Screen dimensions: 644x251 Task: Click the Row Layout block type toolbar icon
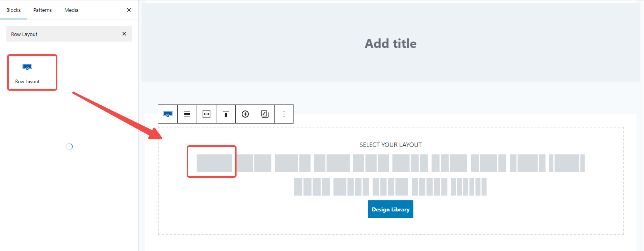click(168, 114)
